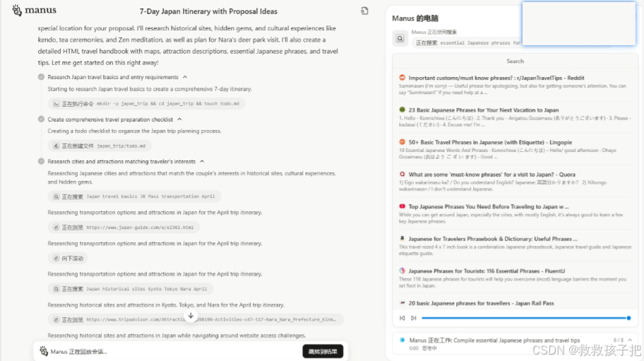The image size is (644, 361).
Task: Click the skip-to-start playback icon
Action: 402,318
